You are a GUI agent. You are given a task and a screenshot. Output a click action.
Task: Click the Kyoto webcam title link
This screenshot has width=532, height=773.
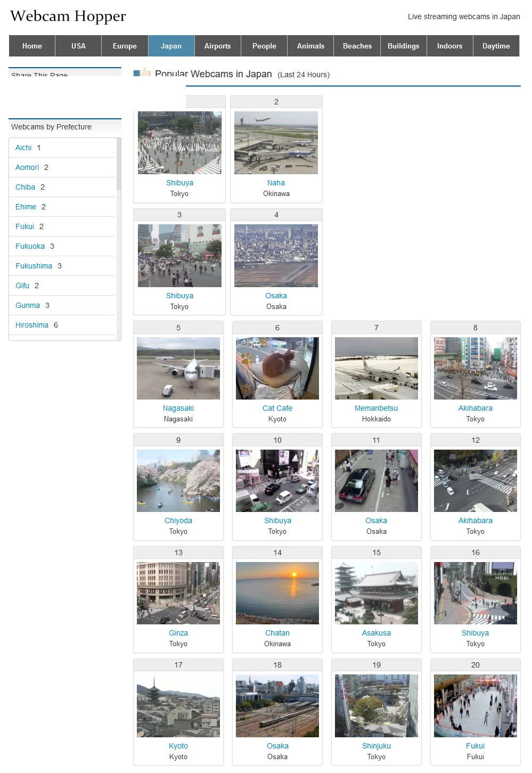point(178,746)
